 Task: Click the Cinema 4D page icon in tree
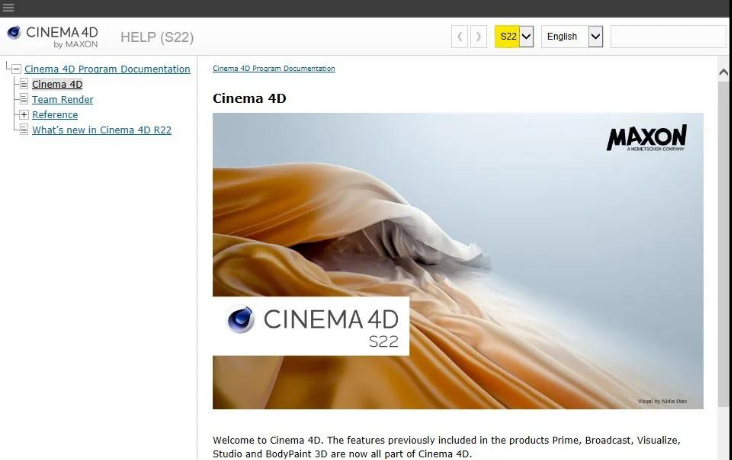click(24, 84)
